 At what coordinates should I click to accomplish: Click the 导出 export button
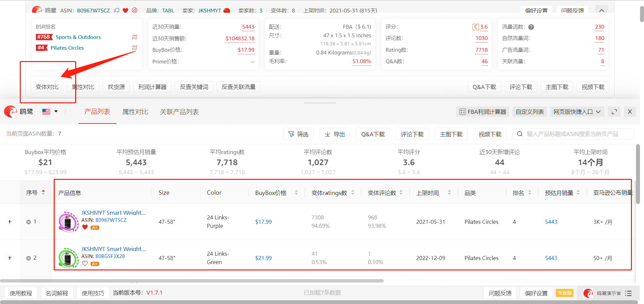coord(335,134)
